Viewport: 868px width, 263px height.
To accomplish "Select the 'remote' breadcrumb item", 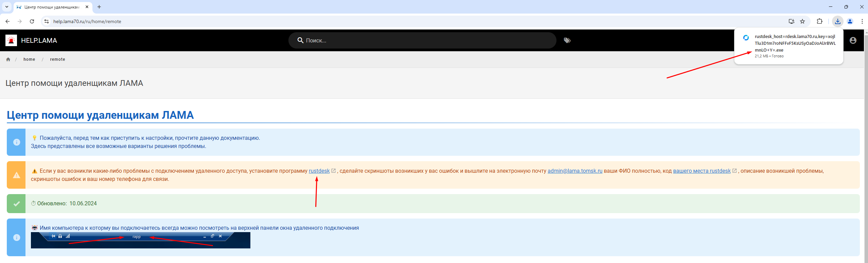I will [x=57, y=59].
